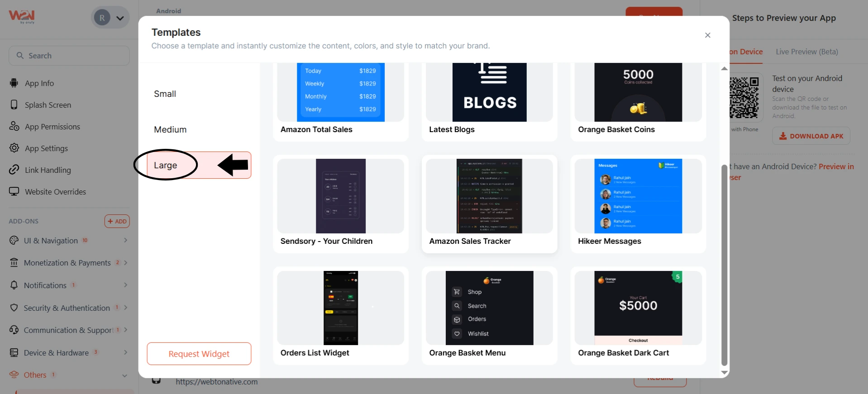
Task: Click the scrollbar up arrow in Templates
Action: pyautogui.click(x=725, y=69)
